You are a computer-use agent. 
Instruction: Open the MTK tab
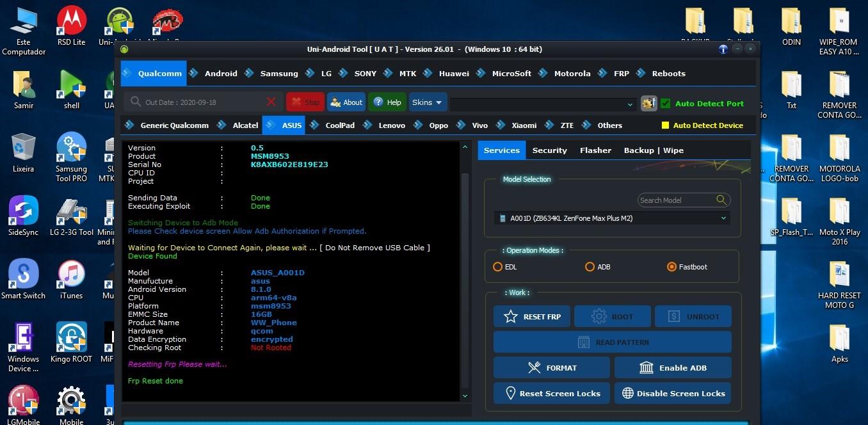(x=408, y=74)
